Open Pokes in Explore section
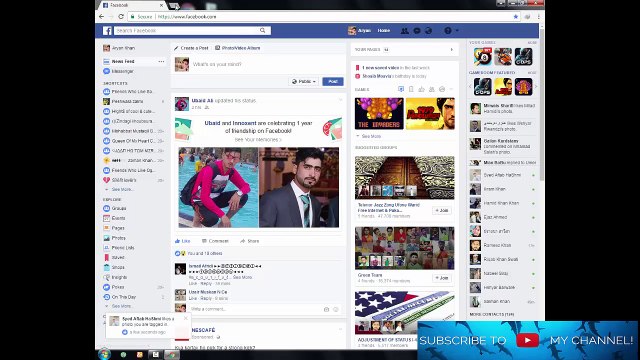This screenshot has height=360, width=640. click(x=118, y=287)
